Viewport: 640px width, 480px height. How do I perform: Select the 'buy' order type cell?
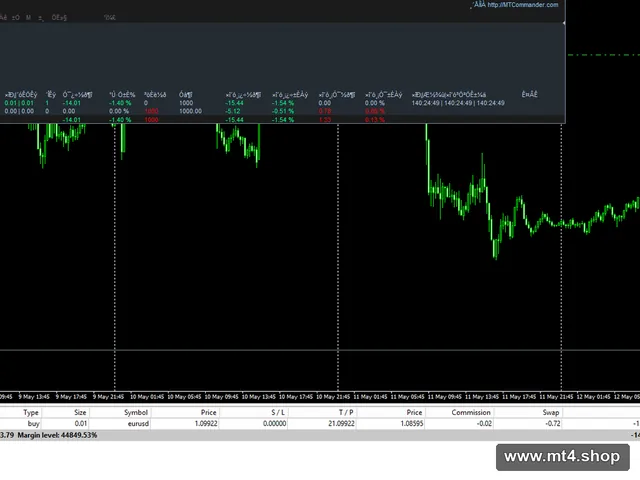(x=33, y=423)
